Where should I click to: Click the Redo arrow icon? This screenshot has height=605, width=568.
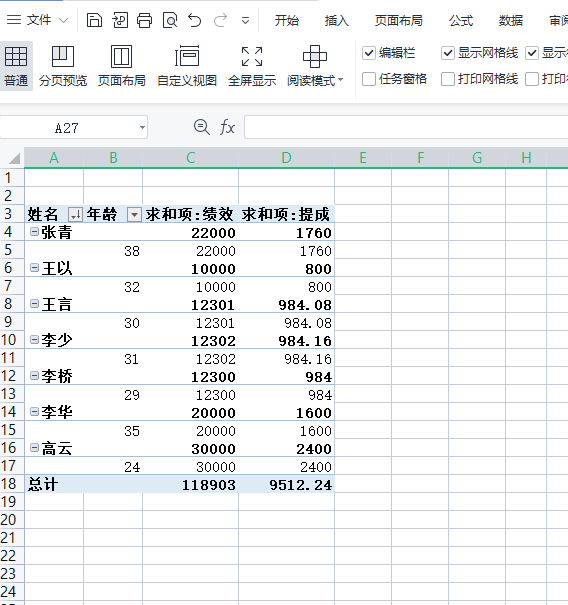click(x=220, y=20)
